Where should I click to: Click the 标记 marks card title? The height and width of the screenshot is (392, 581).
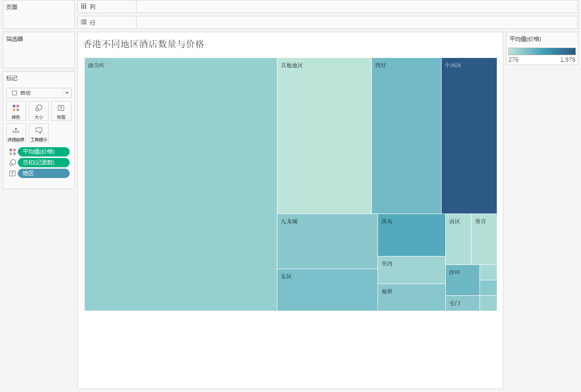point(12,78)
